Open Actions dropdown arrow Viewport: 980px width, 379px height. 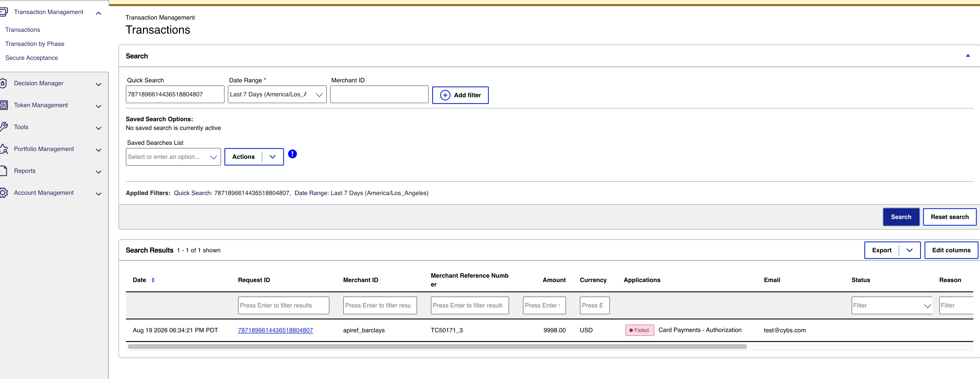point(272,157)
